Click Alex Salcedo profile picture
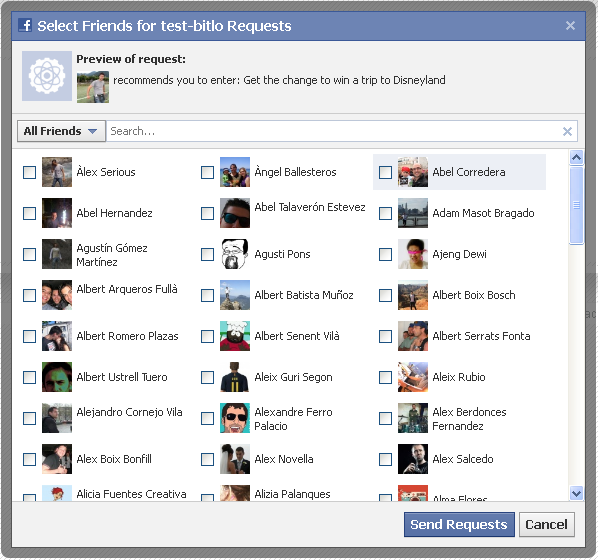598x560 pixels. [x=413, y=459]
